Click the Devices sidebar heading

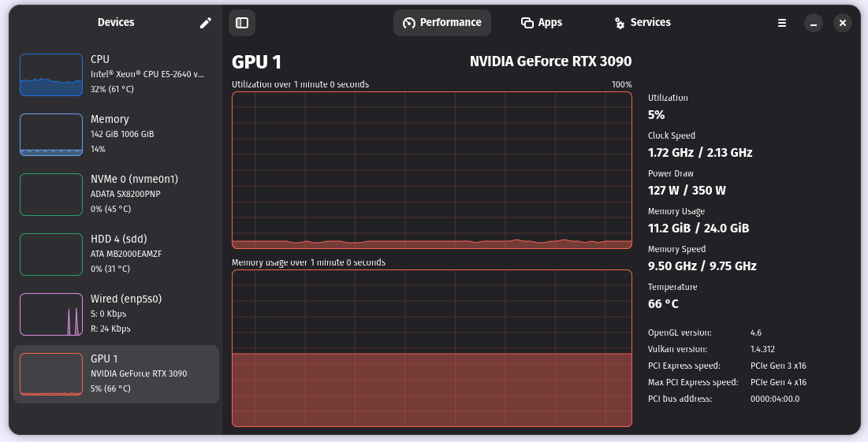coord(116,23)
